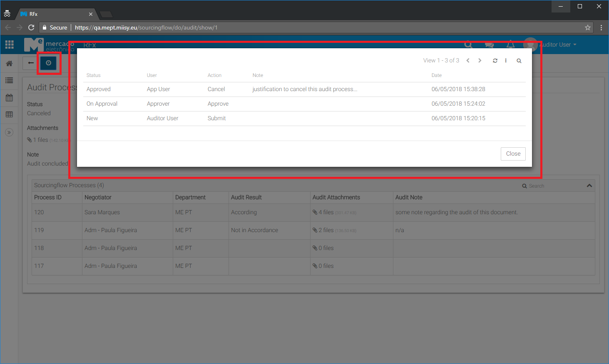
Task: Open the apps grid launcher
Action: click(x=9, y=45)
